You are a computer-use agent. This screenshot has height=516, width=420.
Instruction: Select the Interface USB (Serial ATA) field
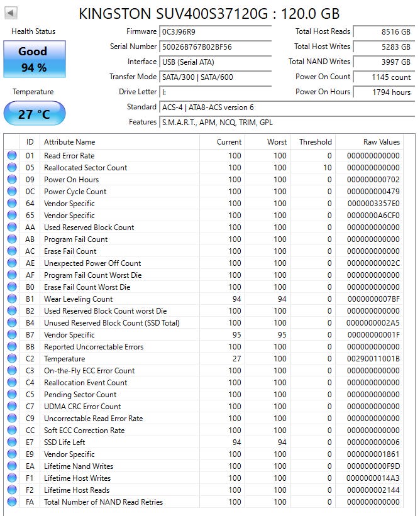click(x=215, y=62)
